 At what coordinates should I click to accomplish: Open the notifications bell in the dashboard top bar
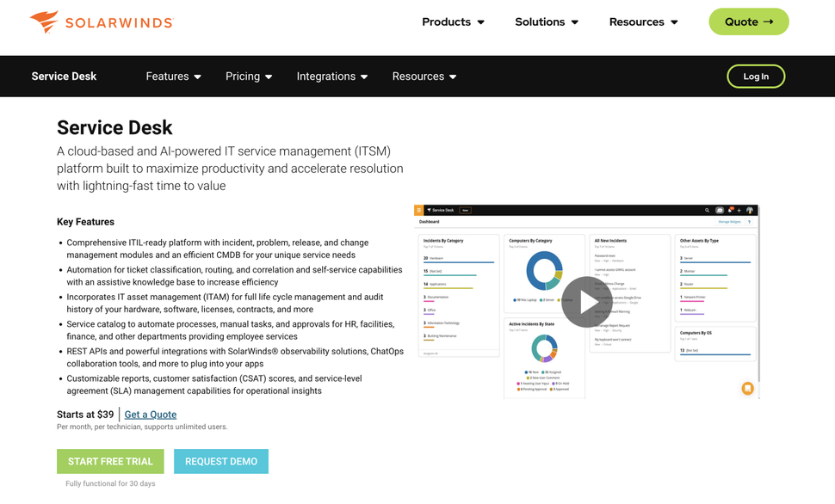pos(730,210)
